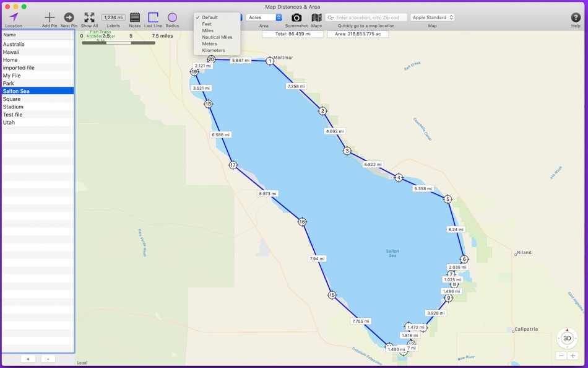
Task: Select Utah in the file list
Action: (38, 123)
